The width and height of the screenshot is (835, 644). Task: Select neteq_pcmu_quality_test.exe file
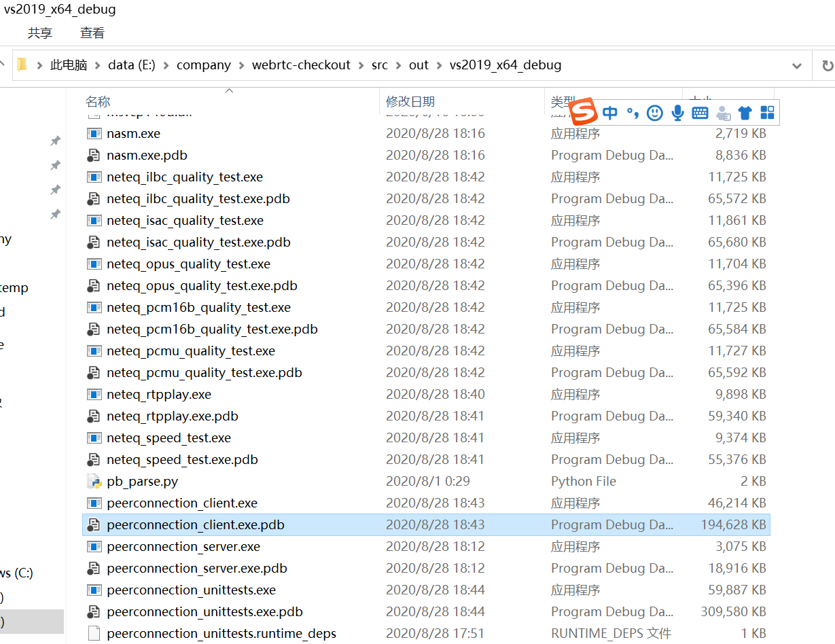(x=191, y=351)
